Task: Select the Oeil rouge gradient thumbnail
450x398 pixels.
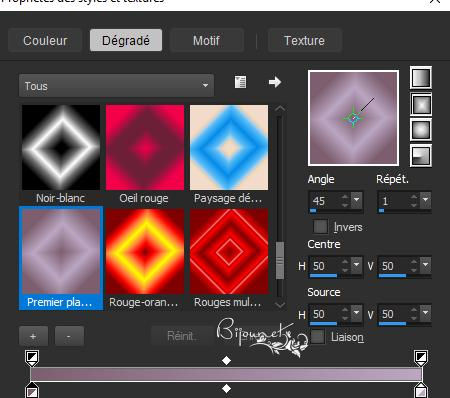Action: pos(145,147)
